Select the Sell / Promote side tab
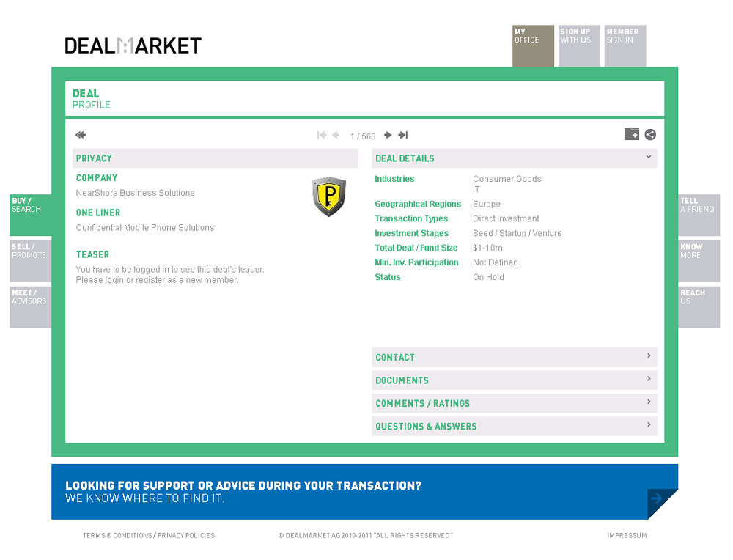Image resolution: width=733 pixels, height=560 pixels. tap(30, 261)
